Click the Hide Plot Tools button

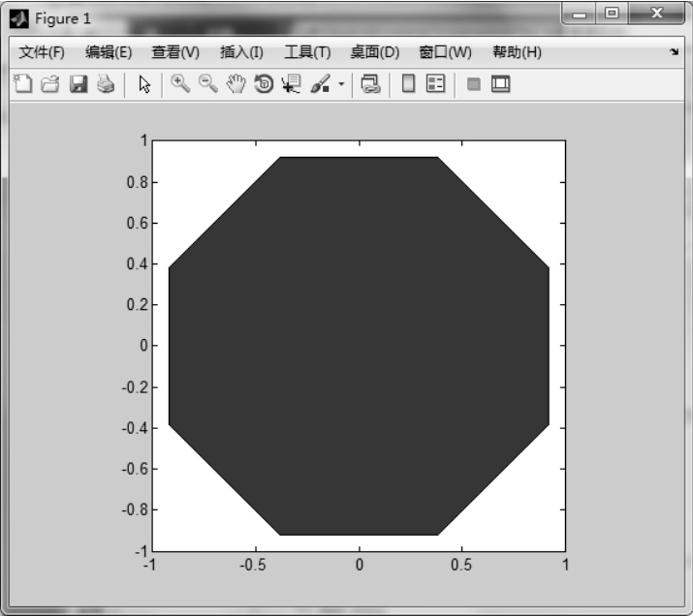474,85
